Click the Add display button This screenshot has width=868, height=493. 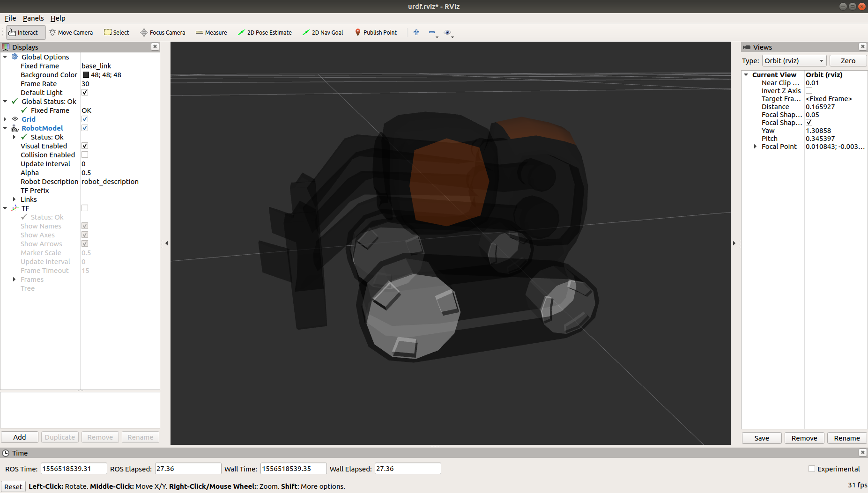[20, 437]
